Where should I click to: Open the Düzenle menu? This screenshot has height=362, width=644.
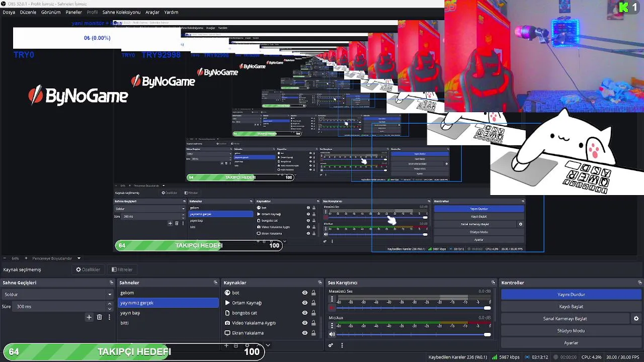(x=28, y=12)
